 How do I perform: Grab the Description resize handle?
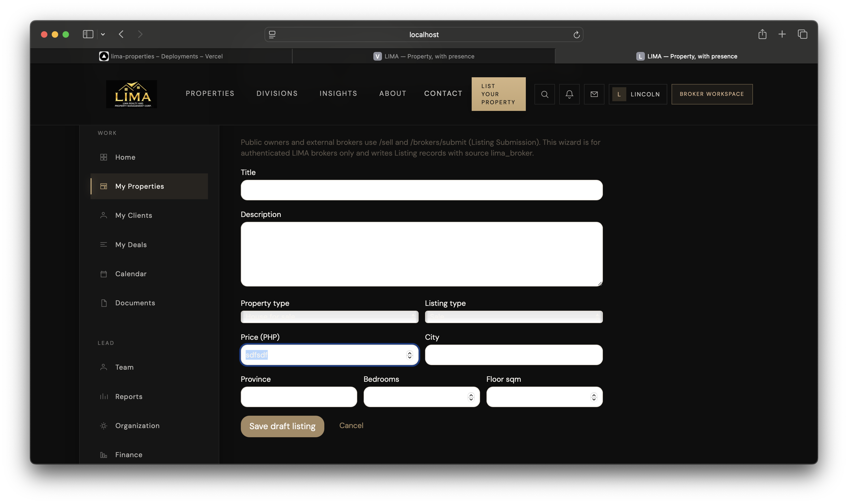tap(600, 283)
